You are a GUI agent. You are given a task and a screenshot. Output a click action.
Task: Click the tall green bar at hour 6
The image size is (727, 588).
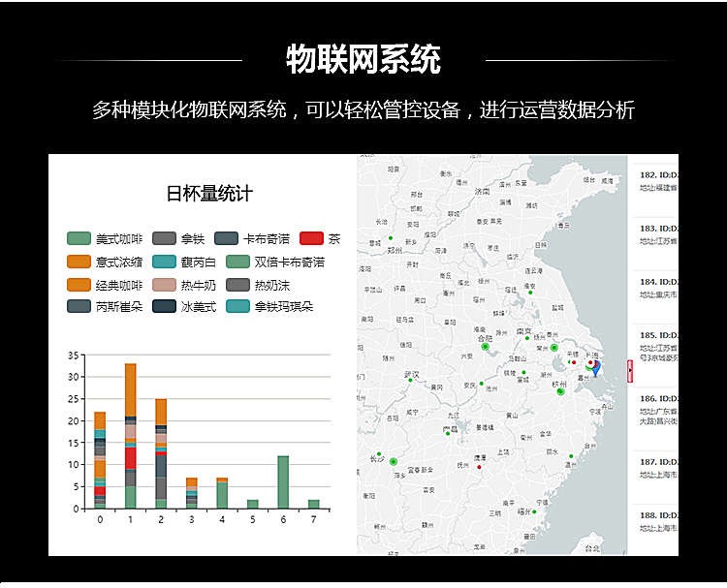283,481
